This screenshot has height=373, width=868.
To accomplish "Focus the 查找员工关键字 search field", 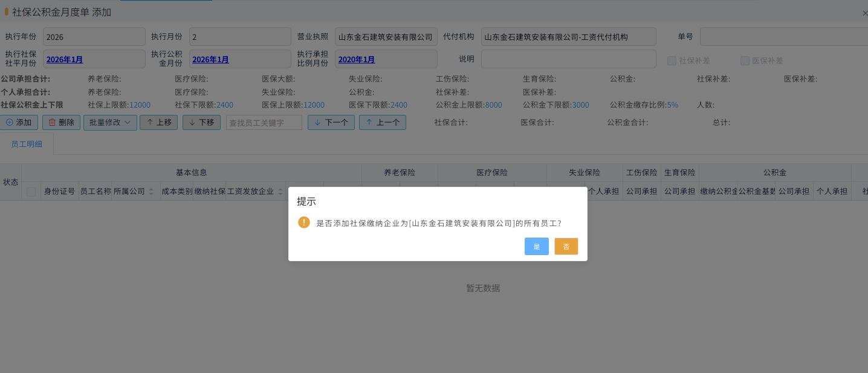I will 264,122.
